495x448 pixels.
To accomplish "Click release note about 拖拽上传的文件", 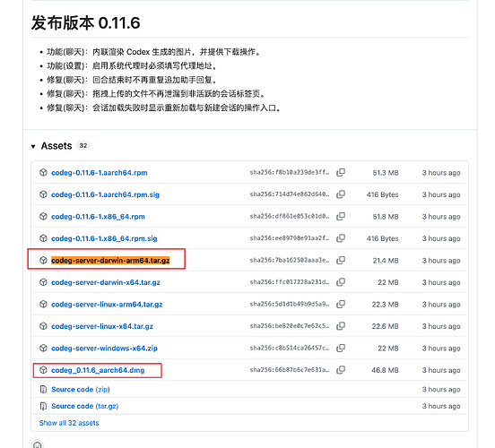I will tap(157, 94).
